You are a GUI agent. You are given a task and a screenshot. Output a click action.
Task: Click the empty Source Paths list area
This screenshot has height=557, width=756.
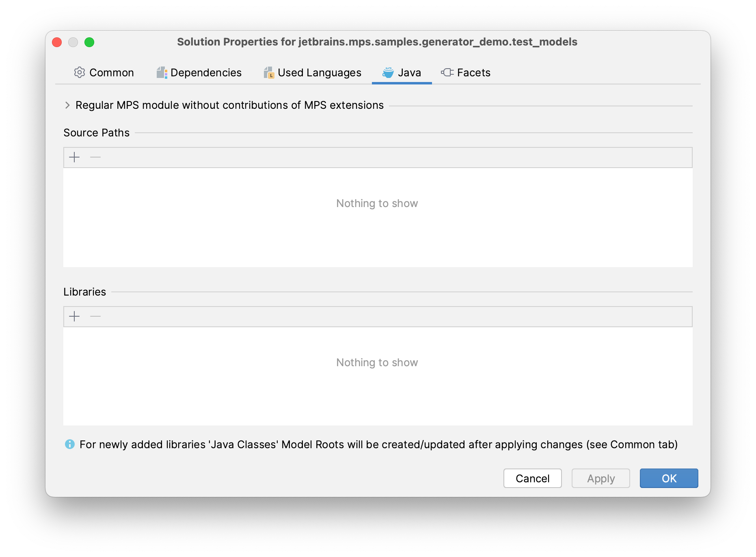tap(378, 218)
